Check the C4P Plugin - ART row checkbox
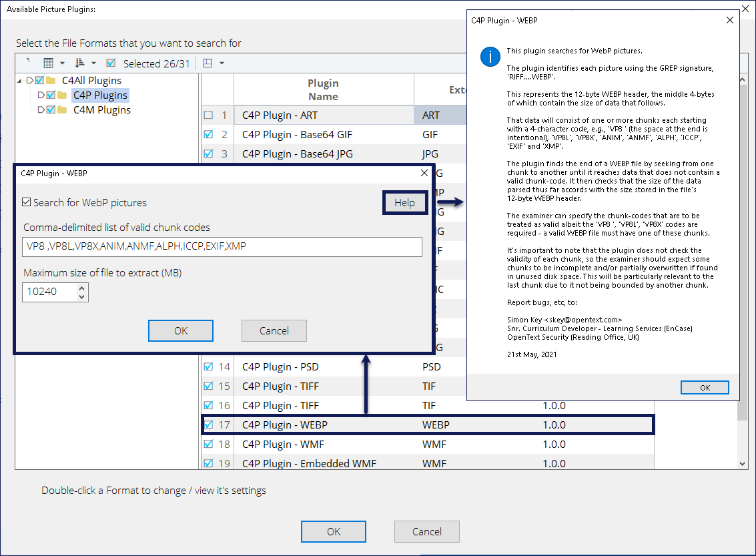 point(208,115)
